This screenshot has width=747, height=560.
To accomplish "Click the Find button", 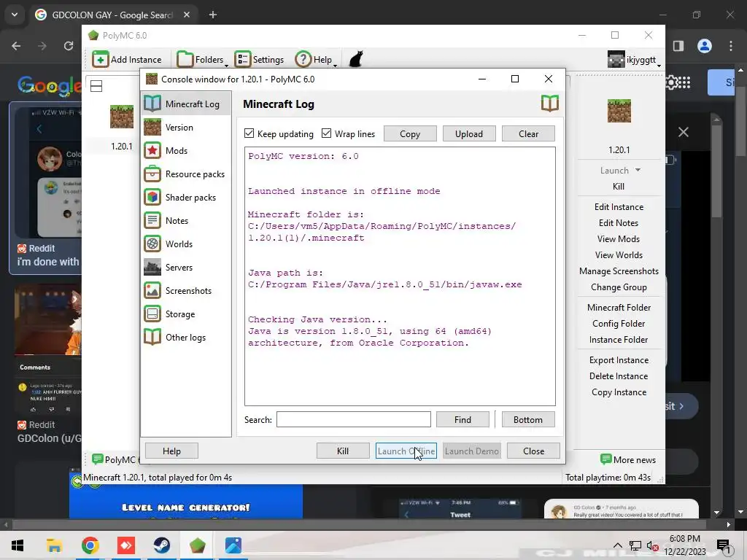I will [462, 419].
